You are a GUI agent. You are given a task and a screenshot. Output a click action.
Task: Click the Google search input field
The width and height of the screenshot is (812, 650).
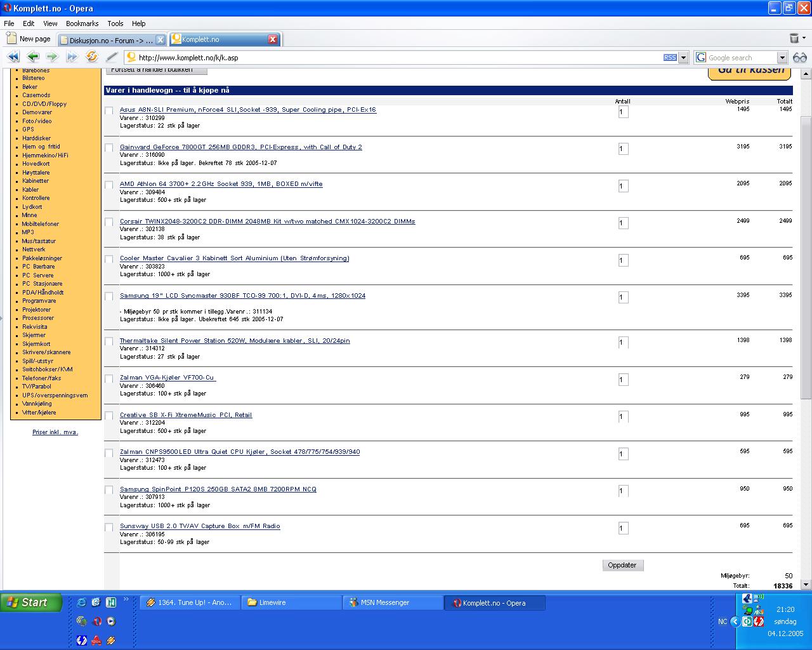[742, 58]
